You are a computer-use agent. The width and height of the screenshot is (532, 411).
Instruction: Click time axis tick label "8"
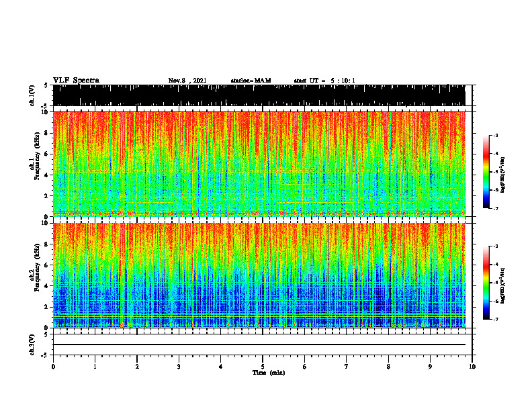pos(388,367)
